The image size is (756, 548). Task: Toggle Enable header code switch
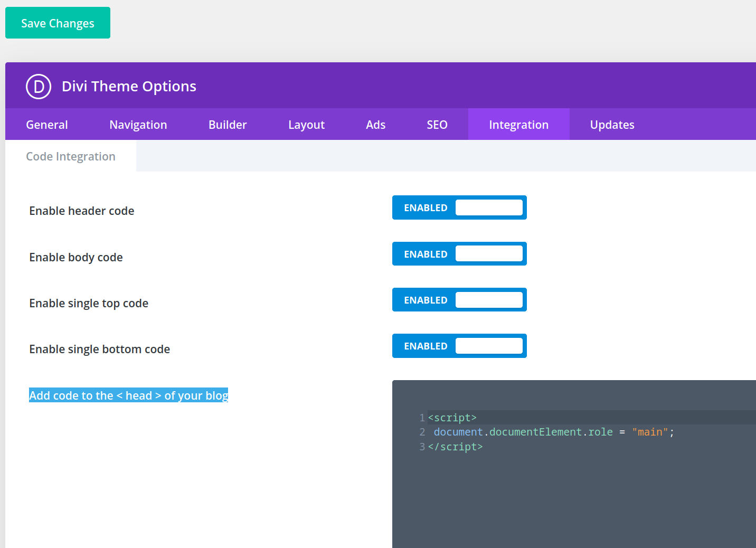(459, 207)
